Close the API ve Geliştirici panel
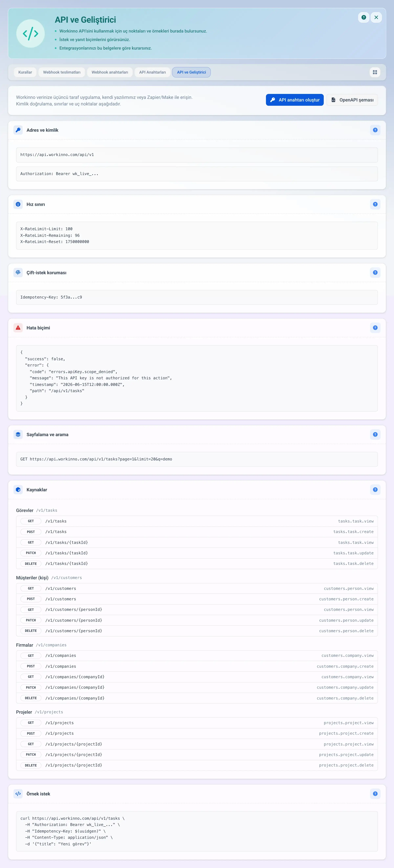This screenshot has width=394, height=868. coord(376,18)
